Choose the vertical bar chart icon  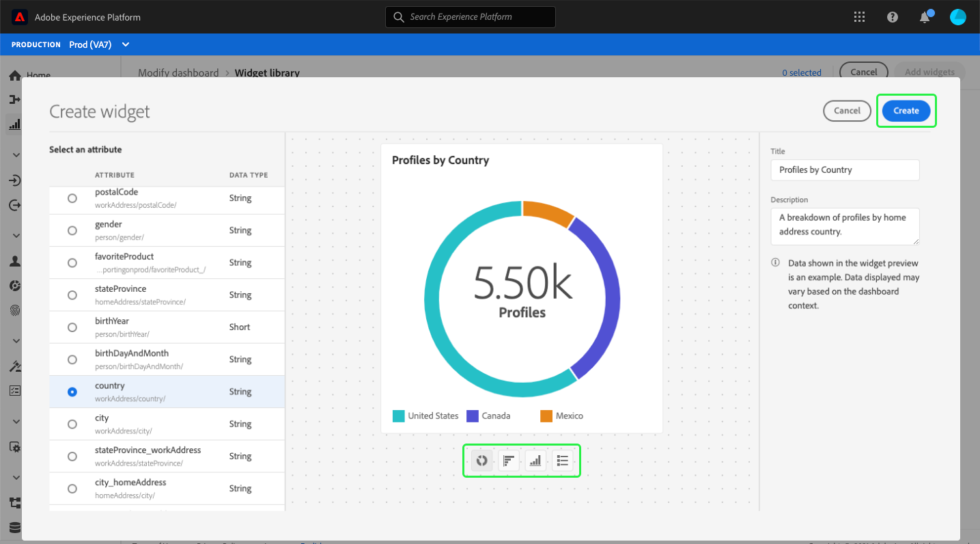pos(535,461)
